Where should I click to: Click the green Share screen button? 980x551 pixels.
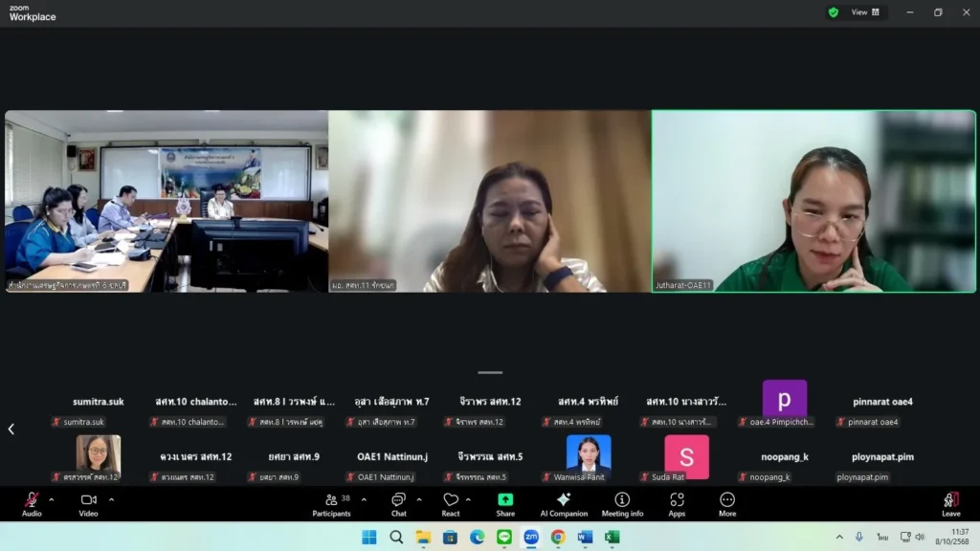pyautogui.click(x=505, y=503)
